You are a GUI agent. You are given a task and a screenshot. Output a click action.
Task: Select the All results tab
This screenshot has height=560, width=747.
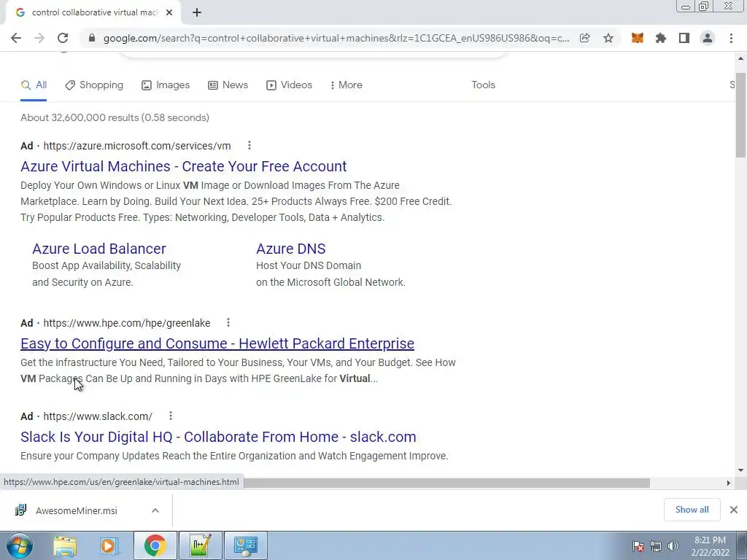(34, 85)
